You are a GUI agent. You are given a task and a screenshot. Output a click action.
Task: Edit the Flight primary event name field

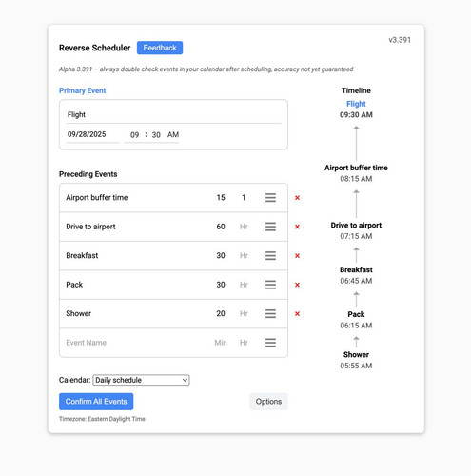(x=174, y=115)
